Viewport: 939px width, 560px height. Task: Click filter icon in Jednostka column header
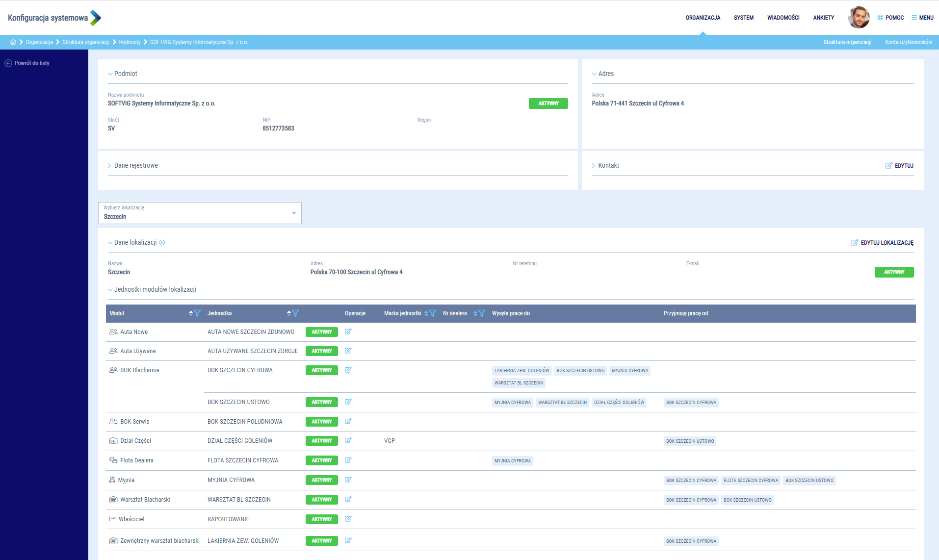295,313
